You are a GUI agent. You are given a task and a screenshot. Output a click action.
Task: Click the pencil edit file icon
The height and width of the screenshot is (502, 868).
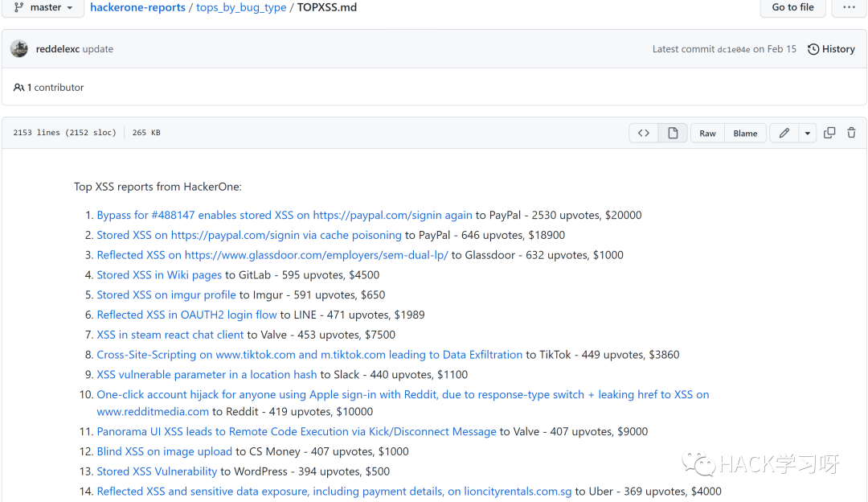(x=784, y=134)
